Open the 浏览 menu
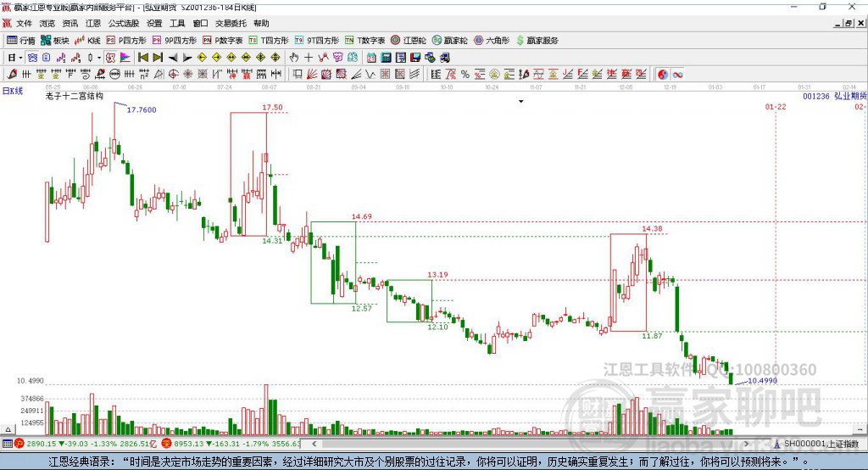Screen dimensions: 868x470 coord(47,23)
